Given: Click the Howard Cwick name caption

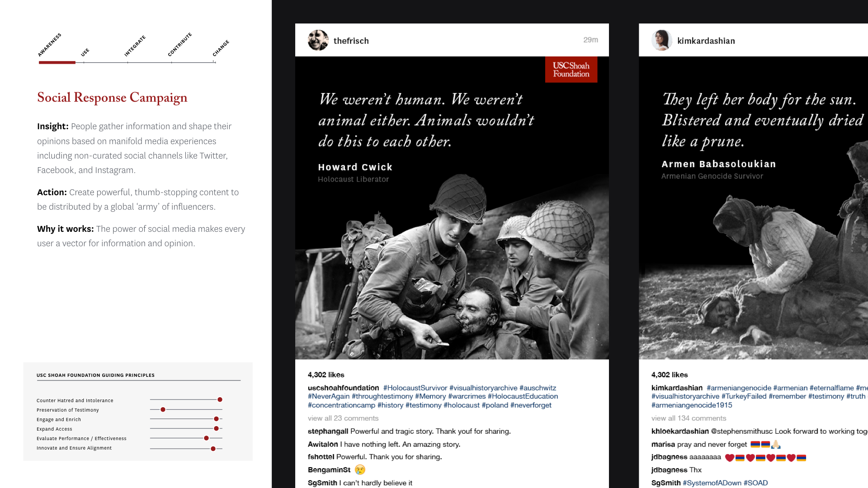Looking at the screenshot, I should [x=355, y=167].
